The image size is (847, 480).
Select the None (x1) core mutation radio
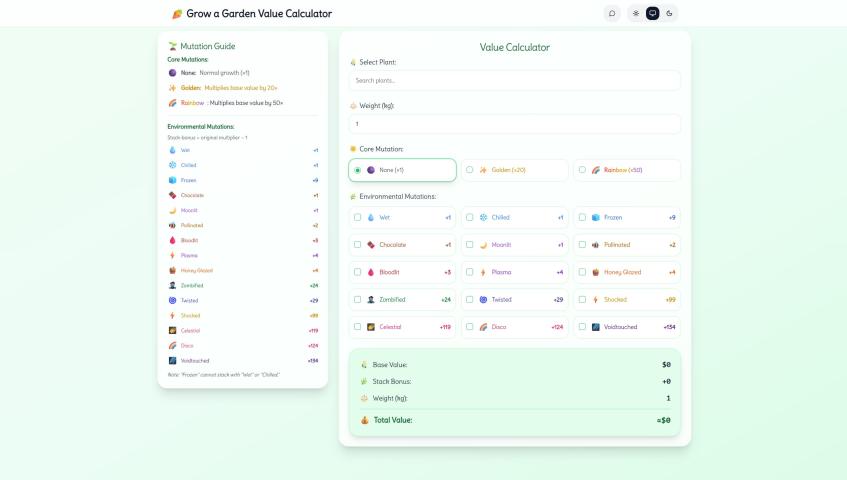pos(358,170)
